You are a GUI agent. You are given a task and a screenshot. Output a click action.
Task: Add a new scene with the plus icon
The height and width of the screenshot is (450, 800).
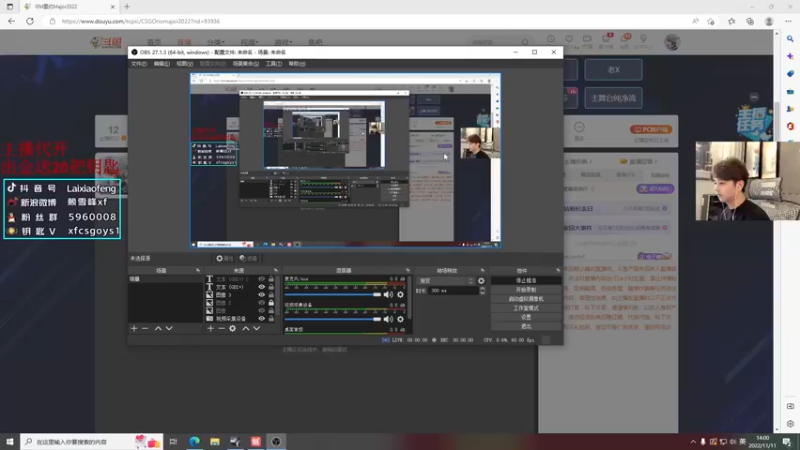[134, 329]
